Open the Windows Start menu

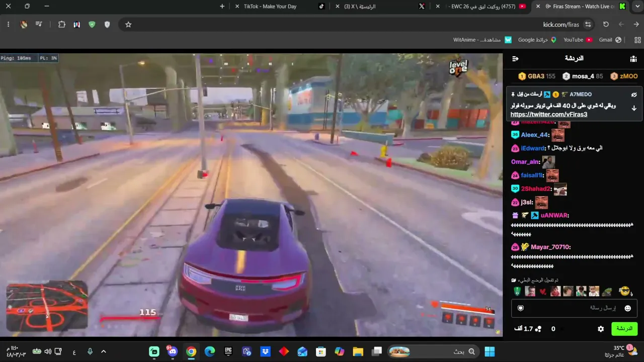[490, 351]
